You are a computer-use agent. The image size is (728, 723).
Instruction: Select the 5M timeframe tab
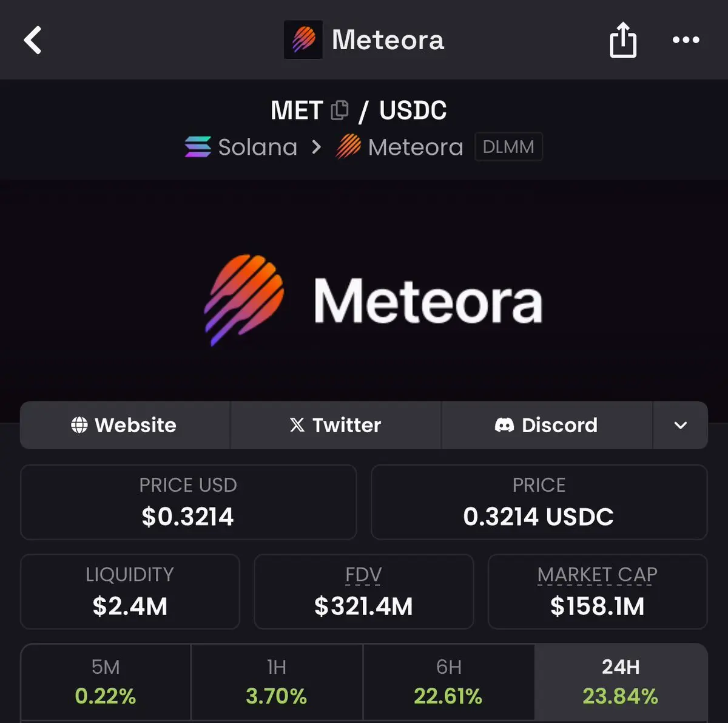(106, 682)
